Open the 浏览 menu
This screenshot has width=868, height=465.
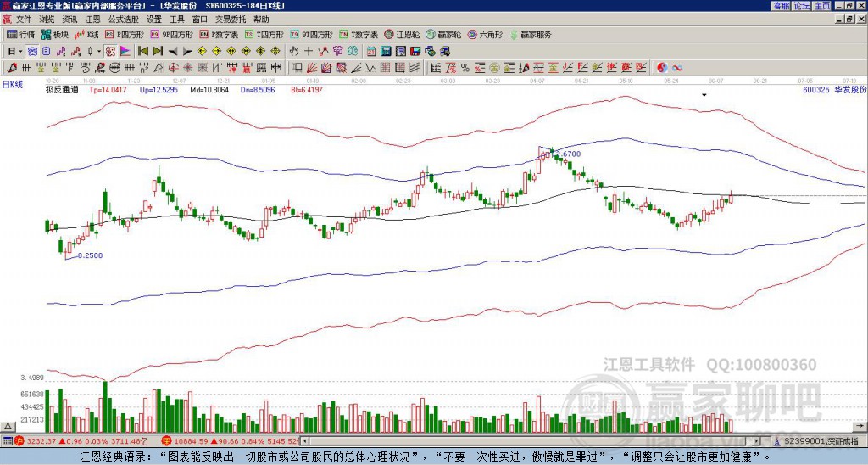(47, 20)
